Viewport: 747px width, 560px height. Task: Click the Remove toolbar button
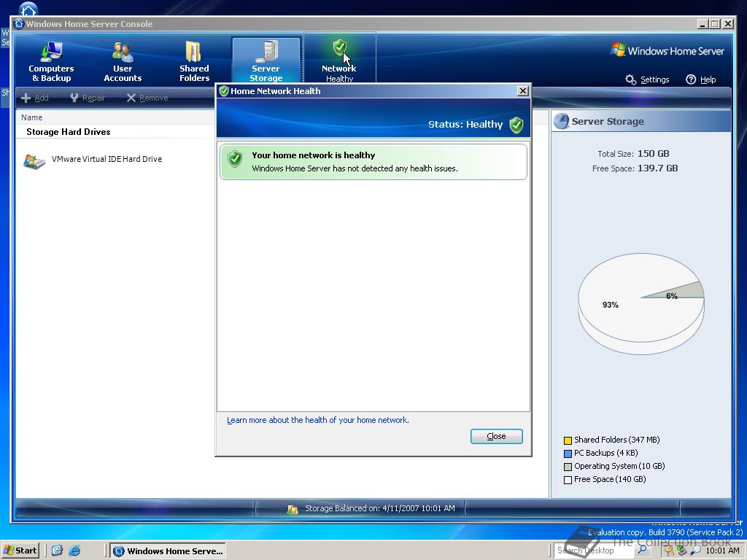pos(147,98)
